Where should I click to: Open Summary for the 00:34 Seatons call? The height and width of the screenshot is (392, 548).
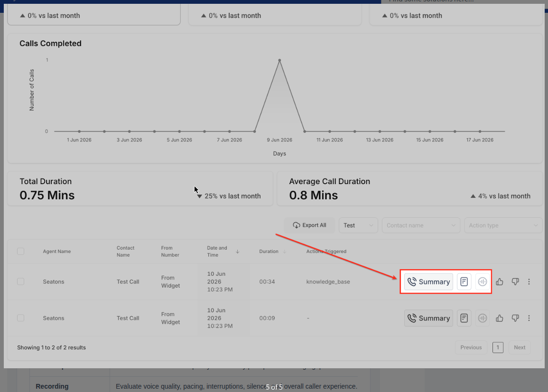click(x=428, y=281)
